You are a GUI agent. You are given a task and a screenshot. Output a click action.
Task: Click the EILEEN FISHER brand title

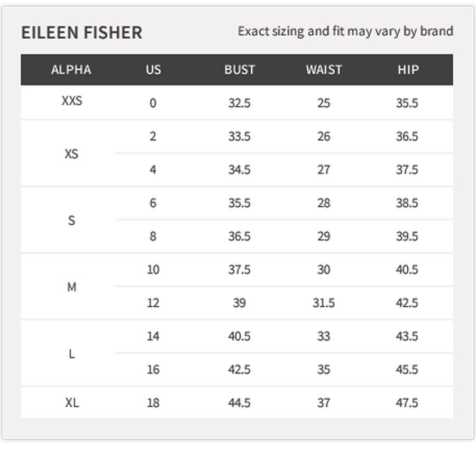click(x=81, y=32)
